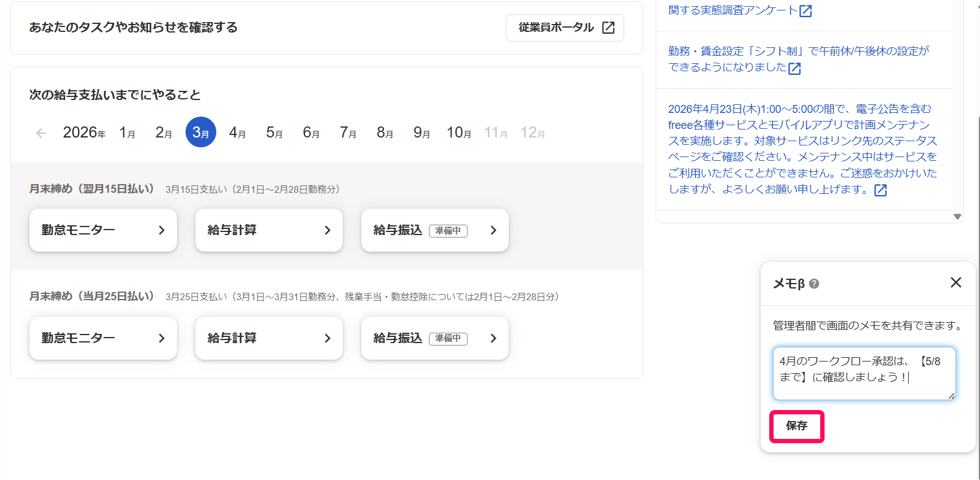Screen dimensions: 980x480
Task: Click the 3月25日支払い period description
Action: [362, 297]
